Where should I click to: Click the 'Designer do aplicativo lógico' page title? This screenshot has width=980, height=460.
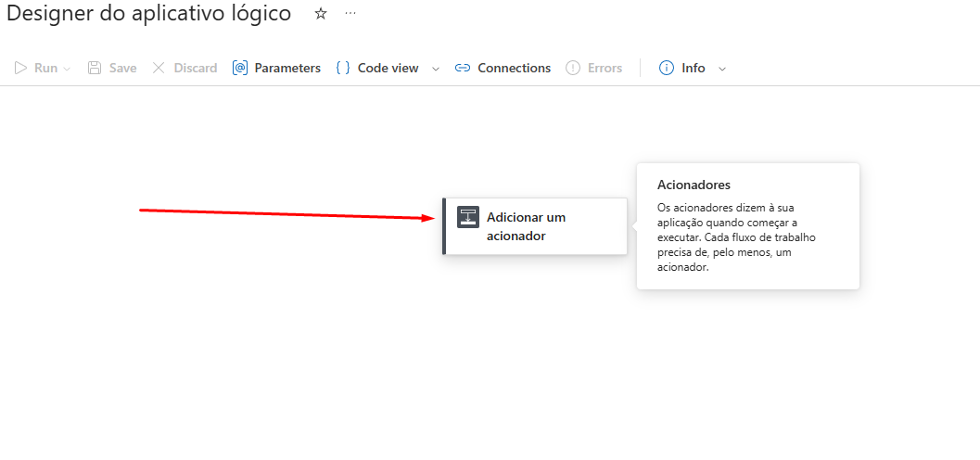tap(148, 14)
